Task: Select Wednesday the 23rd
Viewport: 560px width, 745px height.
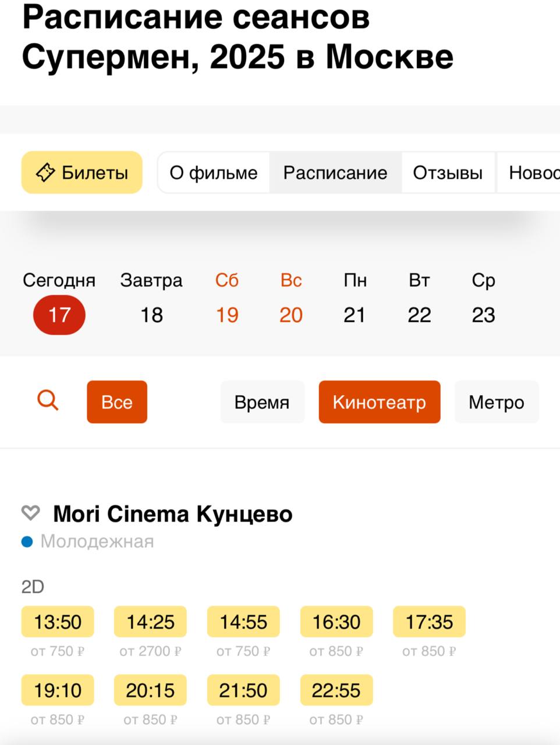Action: pos(483,315)
